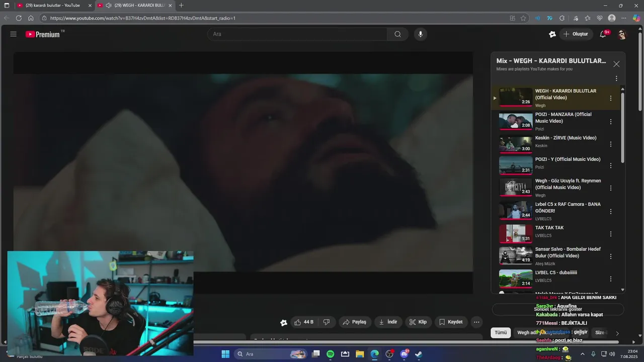Start voice search with the microphone icon
This screenshot has width=644, height=362.
point(421,34)
